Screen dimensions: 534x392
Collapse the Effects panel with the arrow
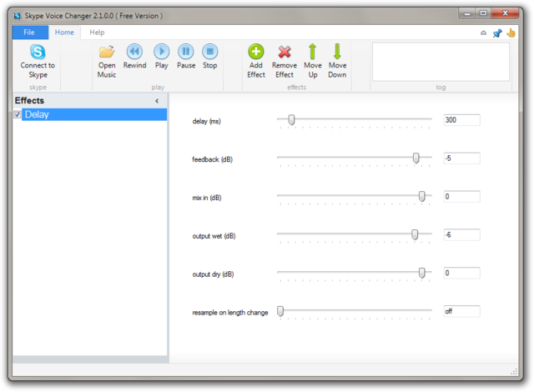157,101
